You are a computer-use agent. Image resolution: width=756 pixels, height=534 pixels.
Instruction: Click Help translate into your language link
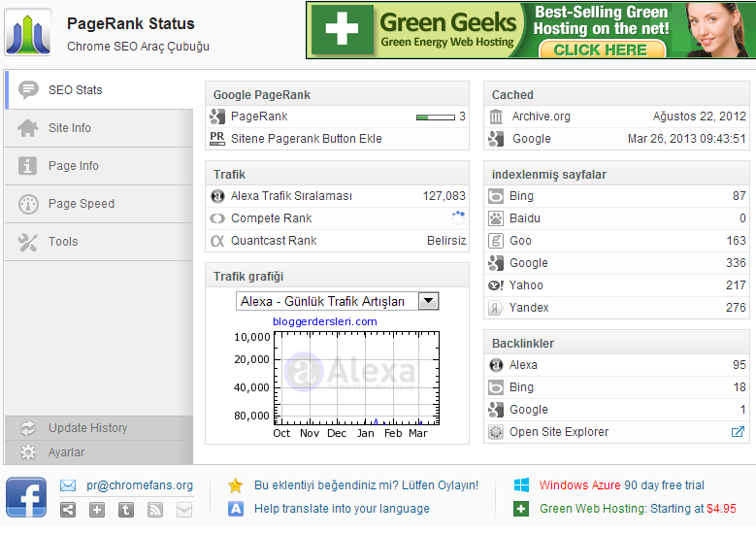pyautogui.click(x=342, y=509)
